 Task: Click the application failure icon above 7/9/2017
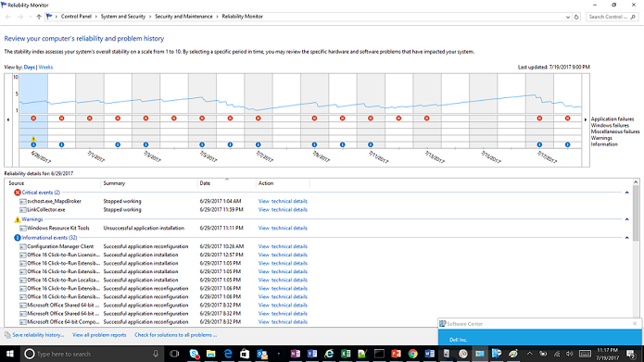coord(314,119)
